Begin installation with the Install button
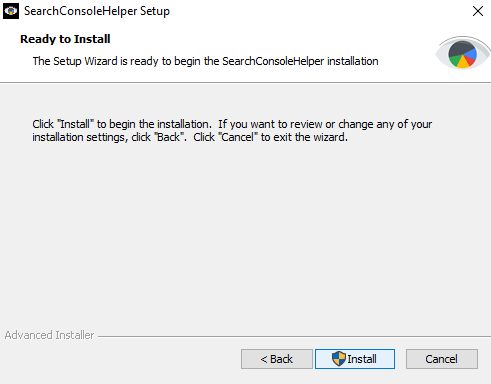The height and width of the screenshot is (384, 491). pyautogui.click(x=355, y=359)
